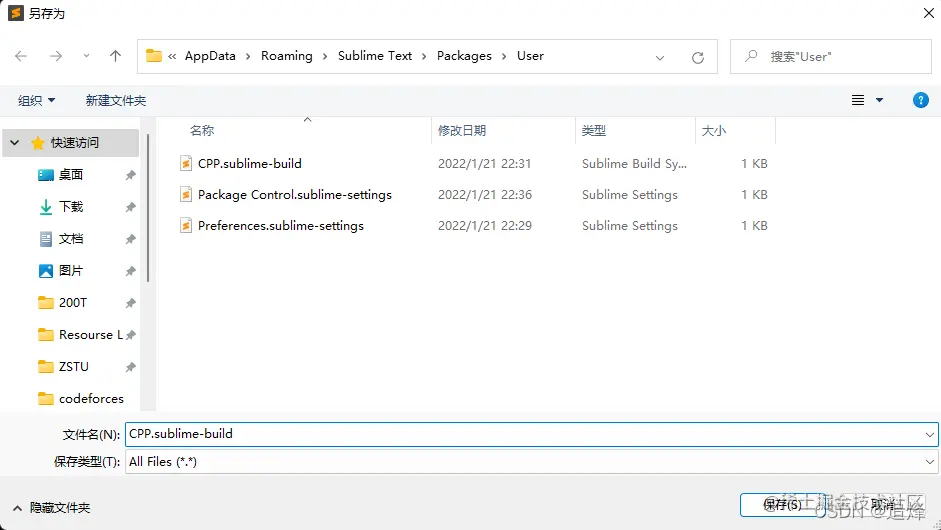This screenshot has height=530, width=941.
Task: Click the Sublime Text logo in title bar
Action: 16,13
